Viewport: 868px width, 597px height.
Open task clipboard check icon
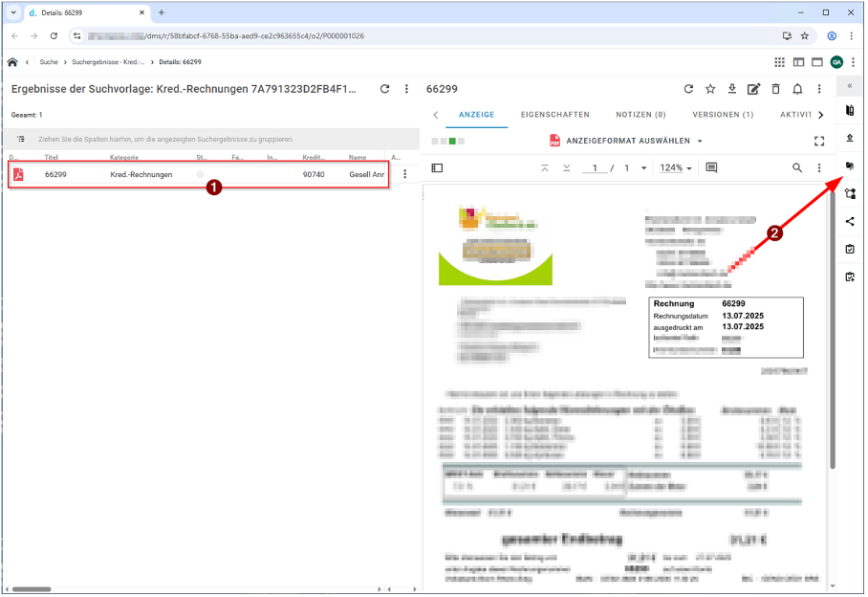click(850, 249)
